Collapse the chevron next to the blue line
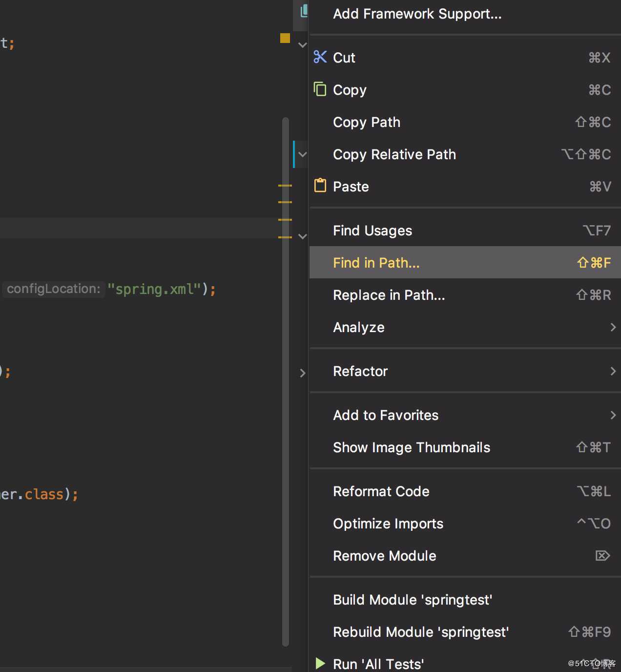 click(302, 154)
